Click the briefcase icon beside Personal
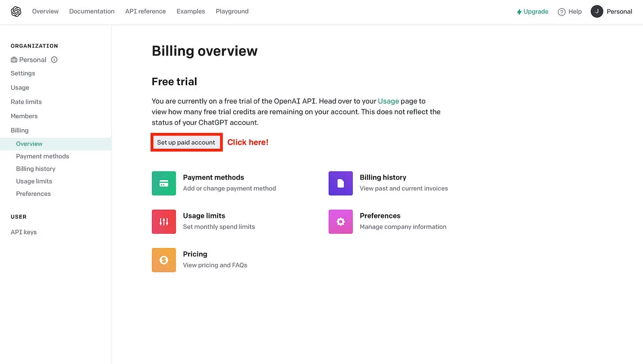Viewport: 643px width, 364px height. pyautogui.click(x=14, y=60)
